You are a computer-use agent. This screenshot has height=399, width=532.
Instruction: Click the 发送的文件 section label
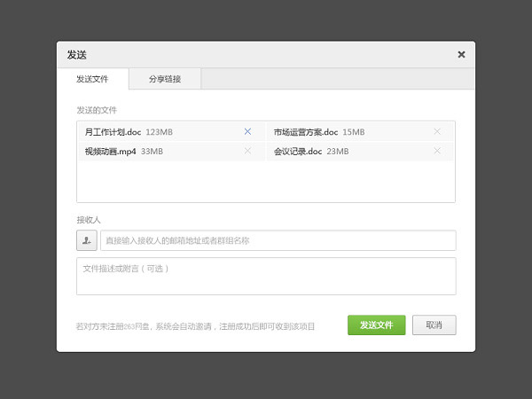point(97,110)
